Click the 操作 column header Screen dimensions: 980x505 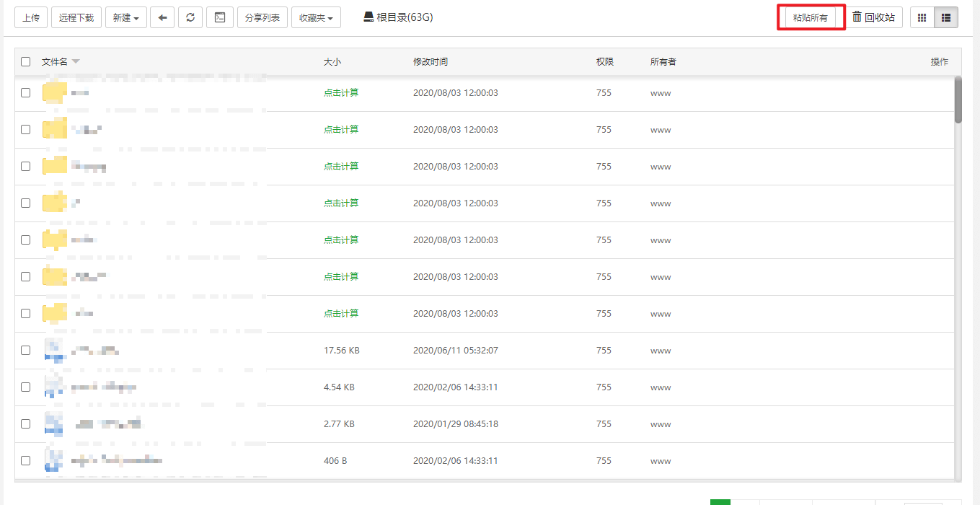tap(940, 62)
